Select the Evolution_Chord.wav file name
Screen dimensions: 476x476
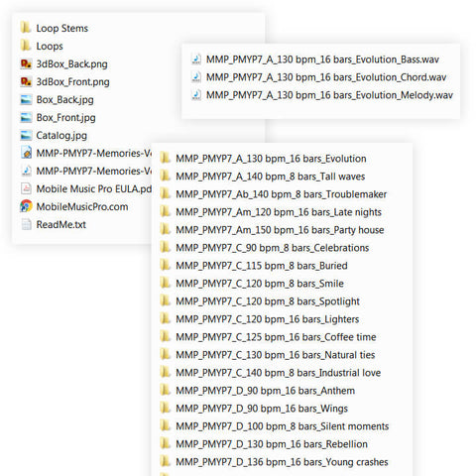[326, 77]
